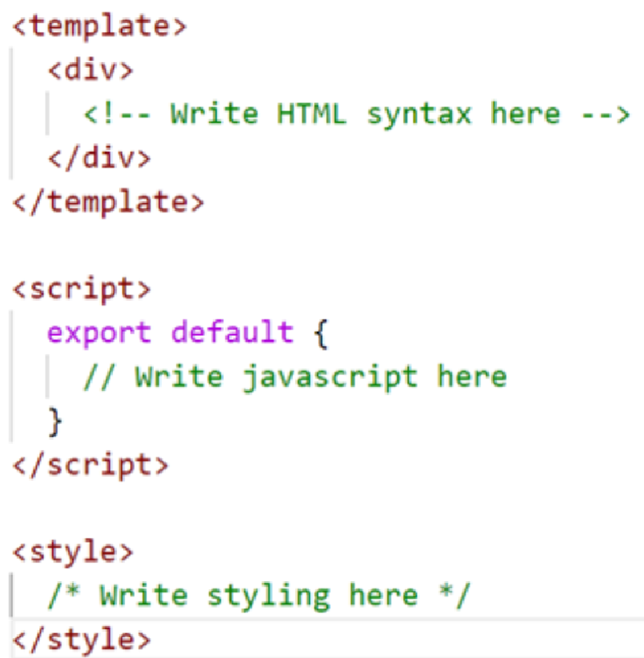
Task: Click the '// Write javascript here' comment
Action: [295, 377]
